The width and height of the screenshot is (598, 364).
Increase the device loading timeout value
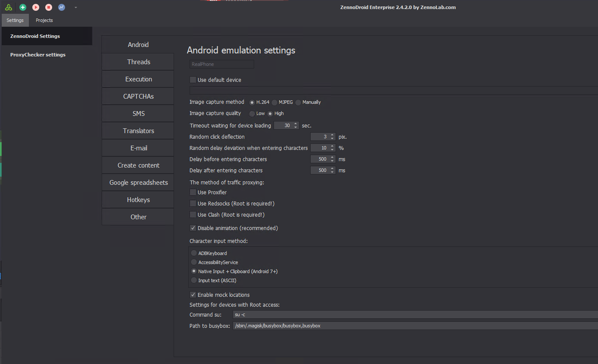pyautogui.click(x=296, y=124)
